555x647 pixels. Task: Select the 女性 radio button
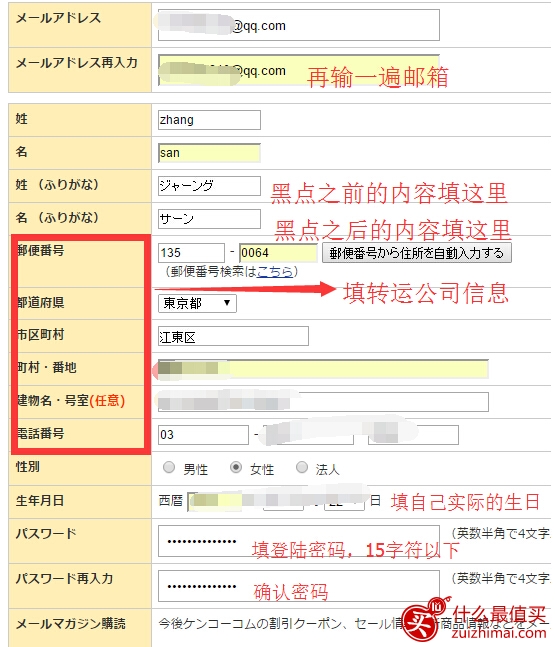click(x=236, y=467)
